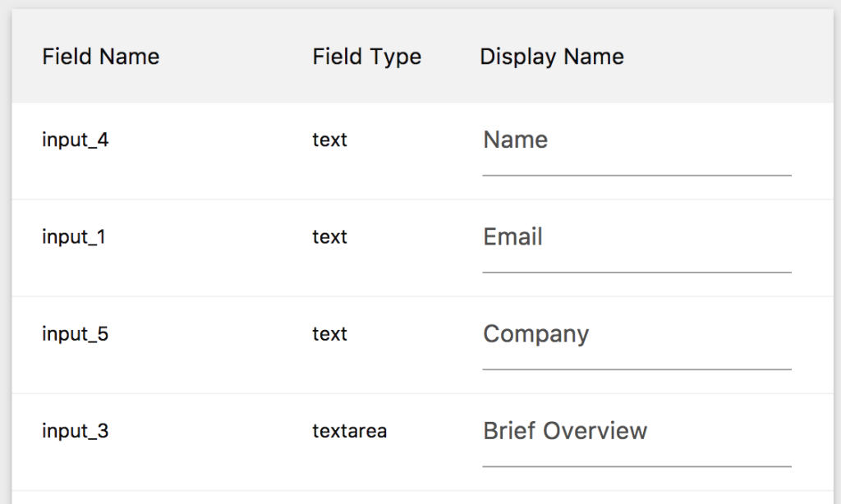Click the text type cell for input_1
The width and height of the screenshot is (841, 504).
(x=329, y=237)
